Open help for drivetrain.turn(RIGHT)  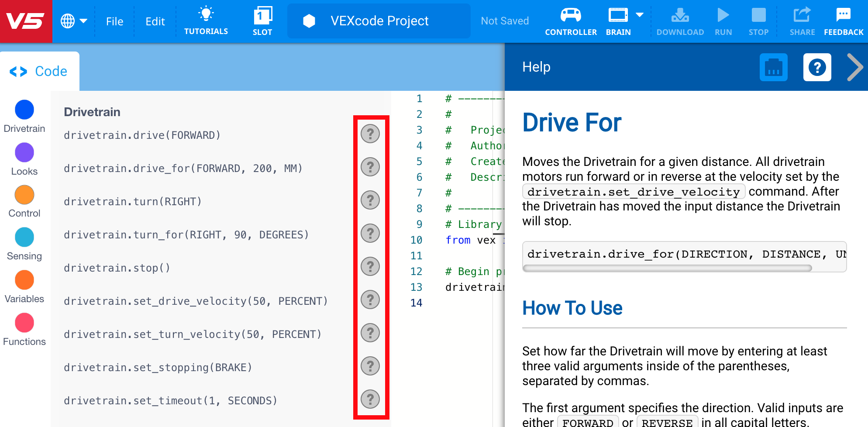coord(370,200)
